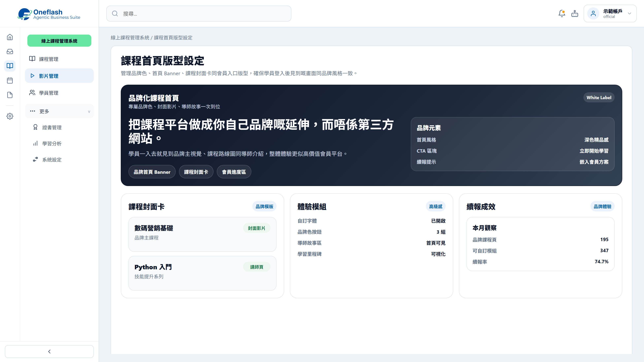
Task: Open the calendar icon in left rail
Action: coord(10,80)
